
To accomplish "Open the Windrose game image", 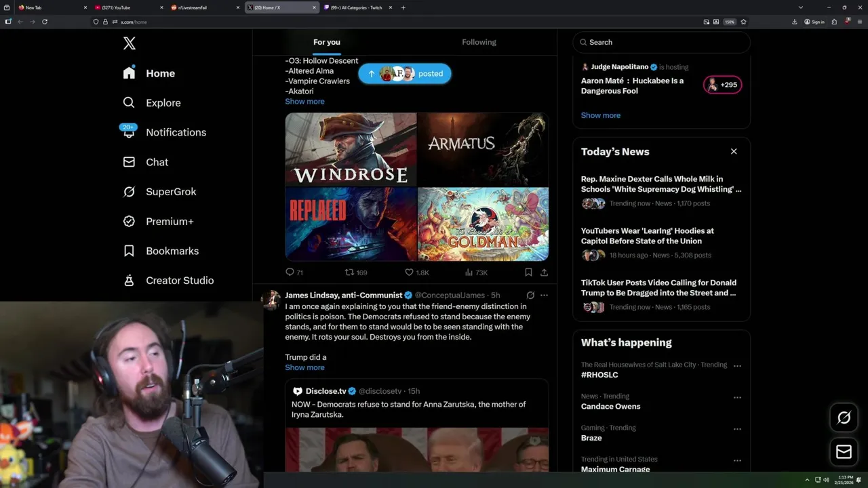I will click(351, 149).
